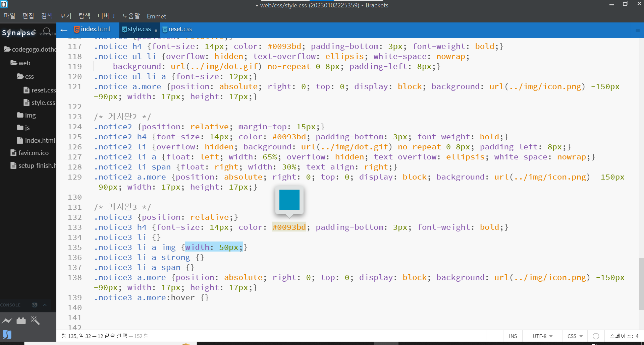Click the 스페이스: 4 indentation setting

click(624, 336)
